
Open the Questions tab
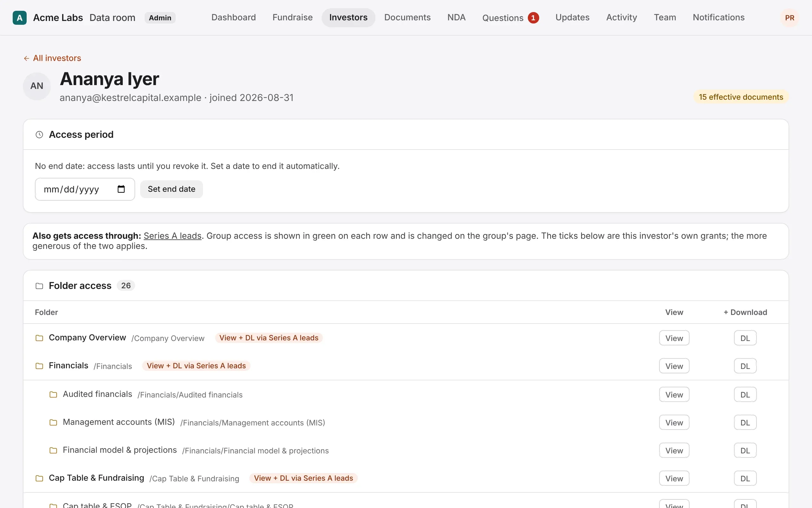click(x=510, y=17)
